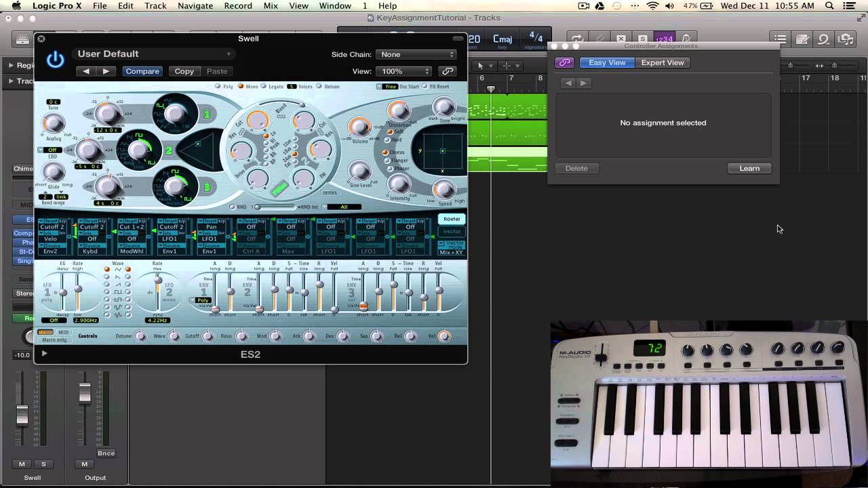Click the Cmaj key display
The image size is (868, 488).
click(x=502, y=41)
